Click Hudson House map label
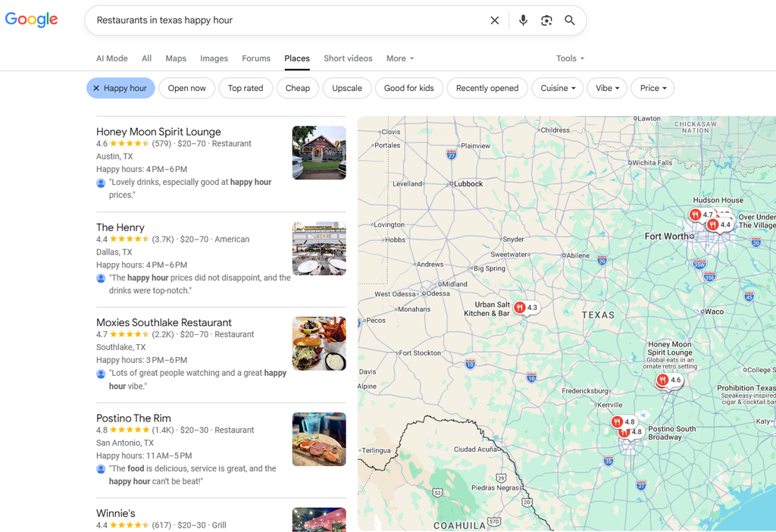The image size is (776, 532). (x=718, y=200)
